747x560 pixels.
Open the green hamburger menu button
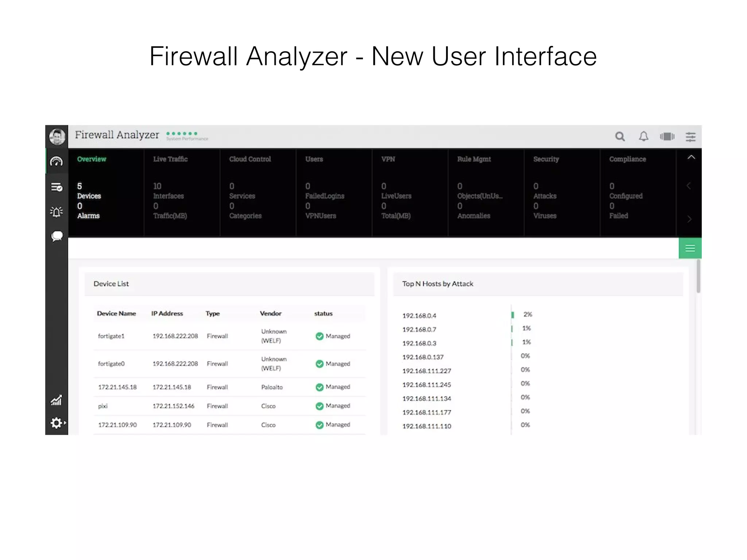click(x=690, y=248)
